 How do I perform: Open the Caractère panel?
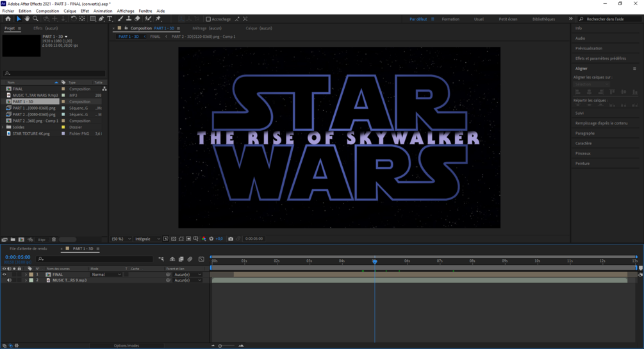(x=583, y=144)
